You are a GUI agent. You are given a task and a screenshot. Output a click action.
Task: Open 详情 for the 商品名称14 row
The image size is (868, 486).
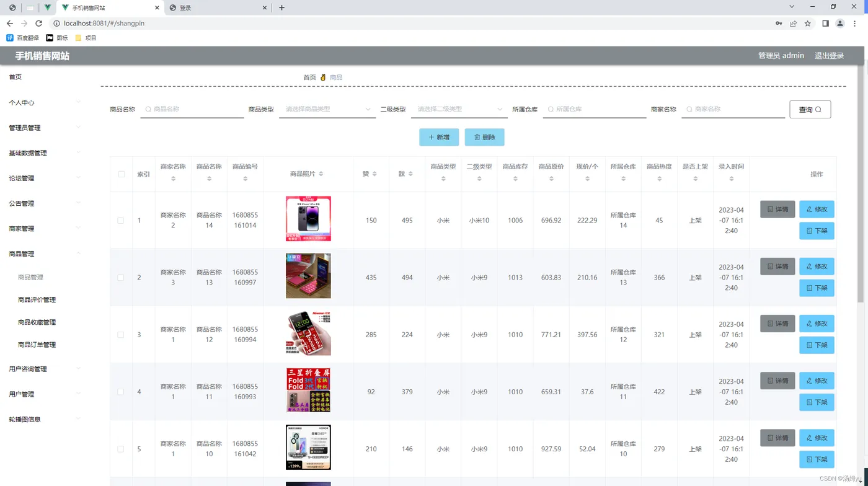[x=777, y=210]
